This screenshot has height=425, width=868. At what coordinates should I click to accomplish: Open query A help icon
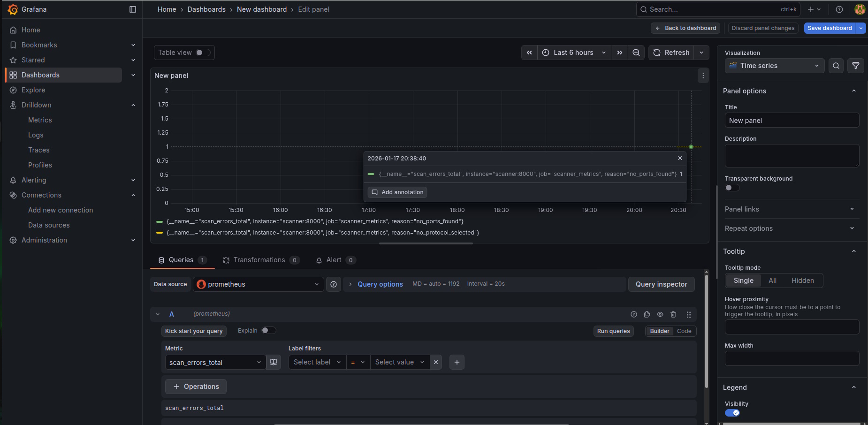[x=634, y=314]
